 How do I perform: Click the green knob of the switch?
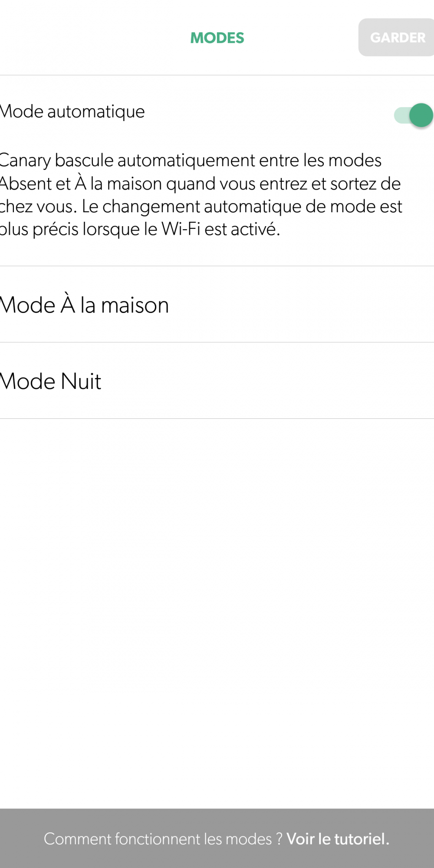tap(421, 115)
